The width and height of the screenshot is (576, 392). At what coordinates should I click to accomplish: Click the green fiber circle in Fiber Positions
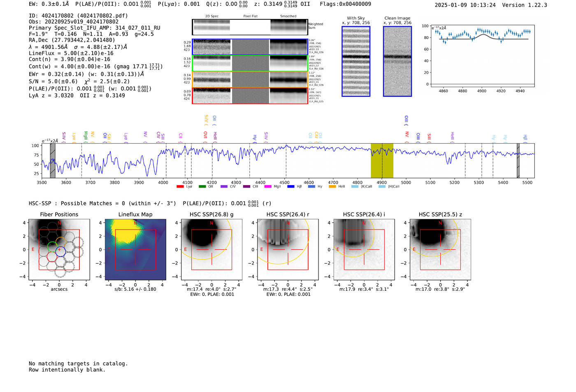click(x=52, y=247)
